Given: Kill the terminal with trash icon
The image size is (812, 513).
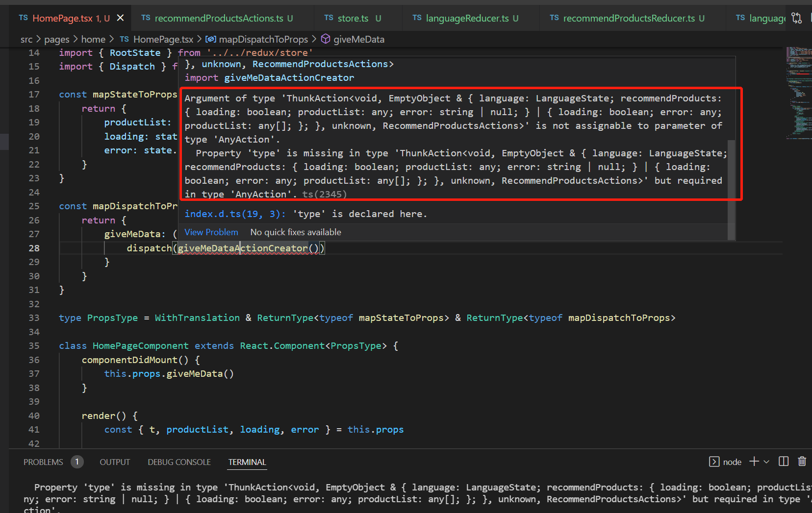Looking at the screenshot, I should pyautogui.click(x=802, y=462).
